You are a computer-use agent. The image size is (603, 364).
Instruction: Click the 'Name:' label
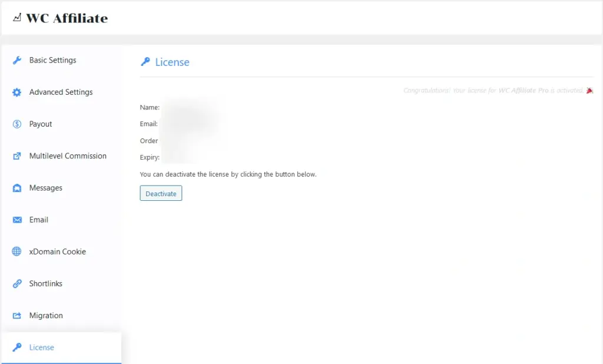click(150, 107)
